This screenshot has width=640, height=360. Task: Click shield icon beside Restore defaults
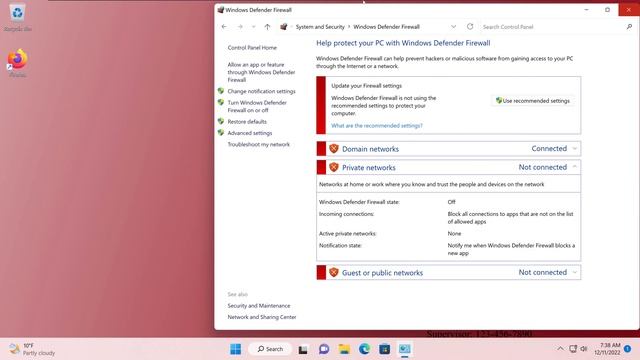point(221,121)
